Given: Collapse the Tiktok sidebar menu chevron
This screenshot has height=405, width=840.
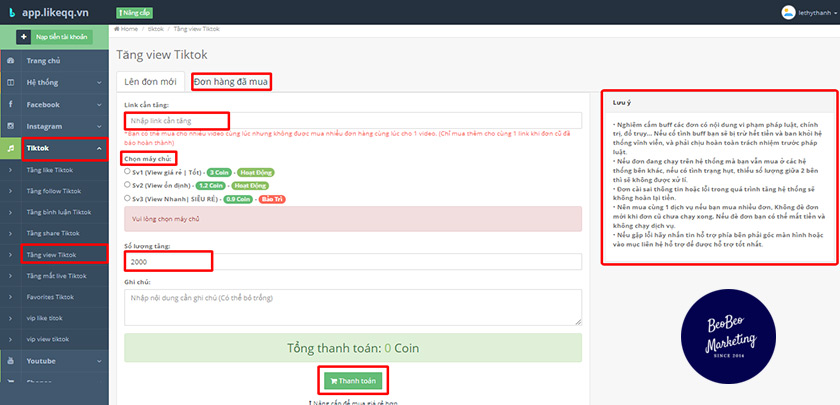Looking at the screenshot, I should (x=99, y=148).
